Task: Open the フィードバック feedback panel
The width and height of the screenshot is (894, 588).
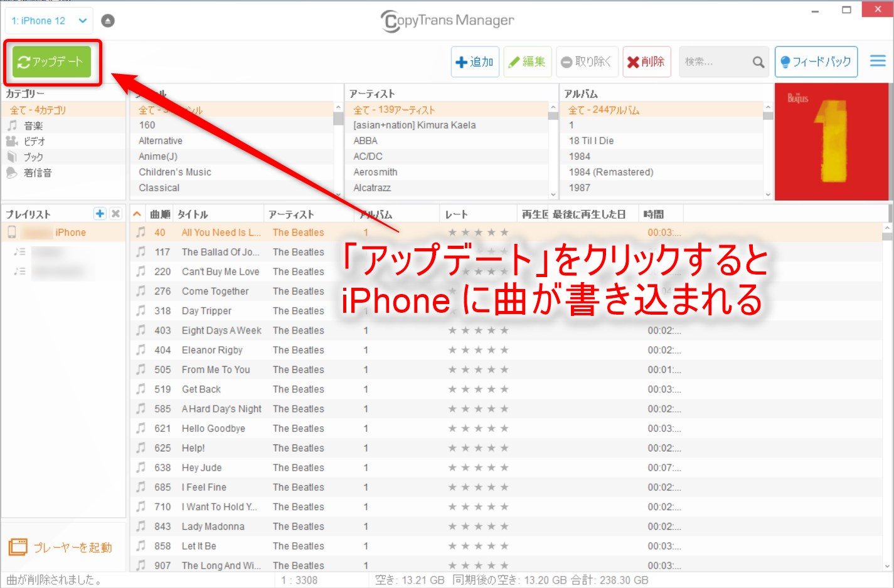Action: click(x=816, y=61)
